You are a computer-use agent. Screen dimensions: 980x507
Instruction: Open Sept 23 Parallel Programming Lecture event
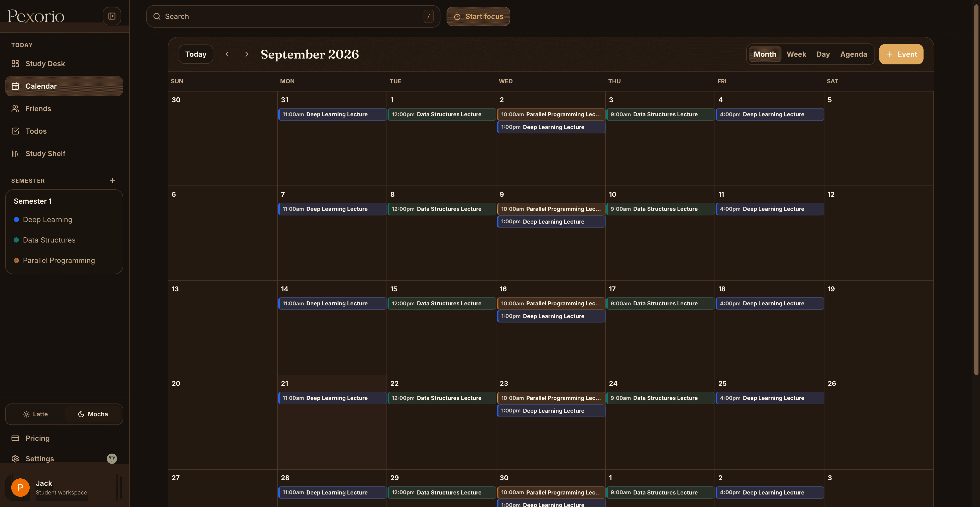click(551, 398)
